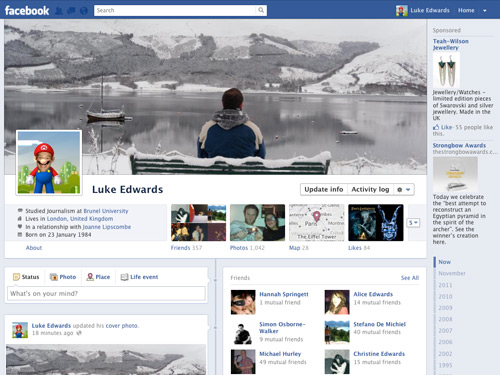The height and width of the screenshot is (375, 500).
Task: Open London, United Kingdom link
Action: tap(80, 219)
